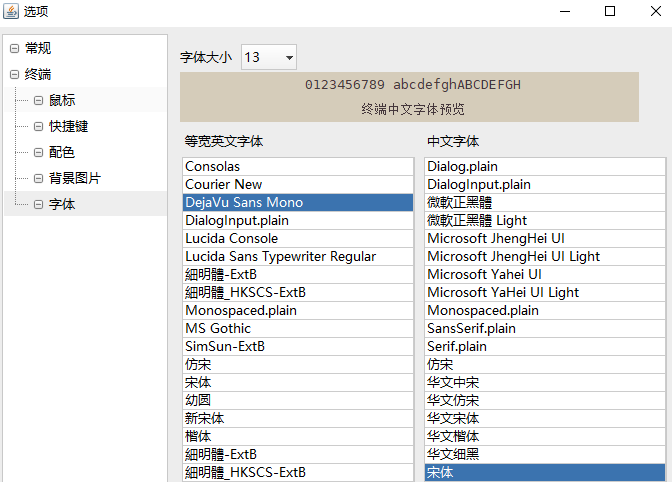This screenshot has width=672, height=482.
Task: Pick Microsoft YaHei UI Light
Action: [x=545, y=292]
